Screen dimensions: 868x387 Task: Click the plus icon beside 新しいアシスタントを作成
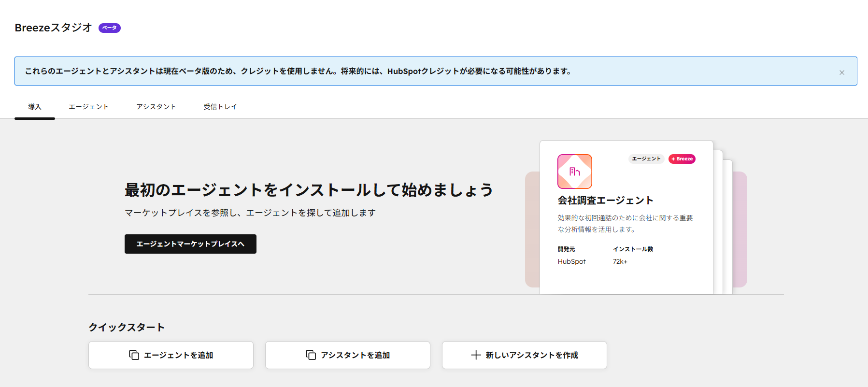[x=476, y=355]
